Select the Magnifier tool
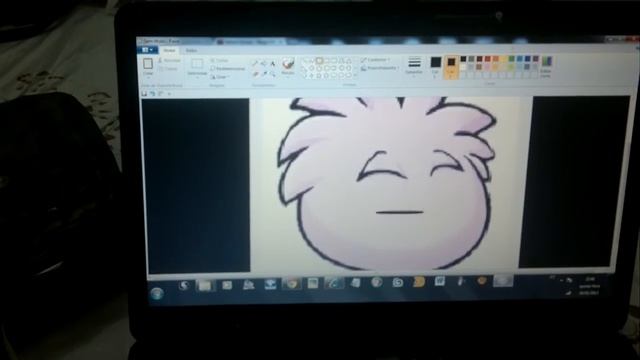640x360 pixels. click(273, 74)
